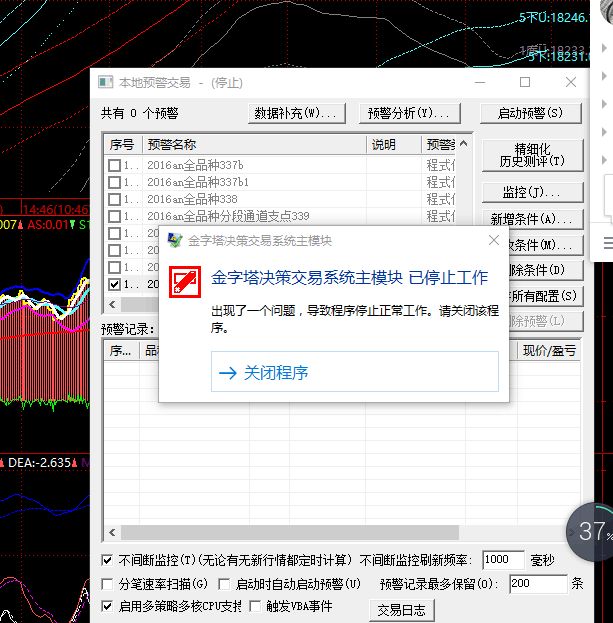This screenshot has height=623, width=613.
Task: Toggle checkbox for 2016an全品种337b row
Action: point(114,165)
